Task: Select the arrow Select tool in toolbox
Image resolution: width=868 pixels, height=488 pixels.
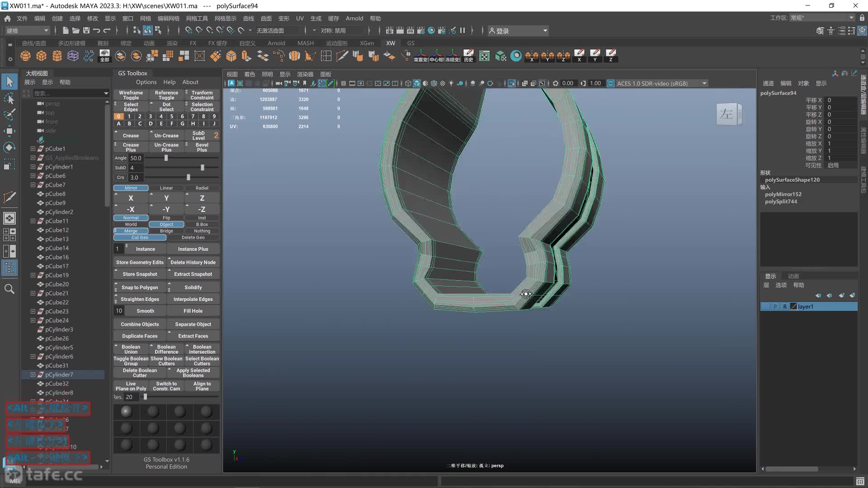Action: 9,82
